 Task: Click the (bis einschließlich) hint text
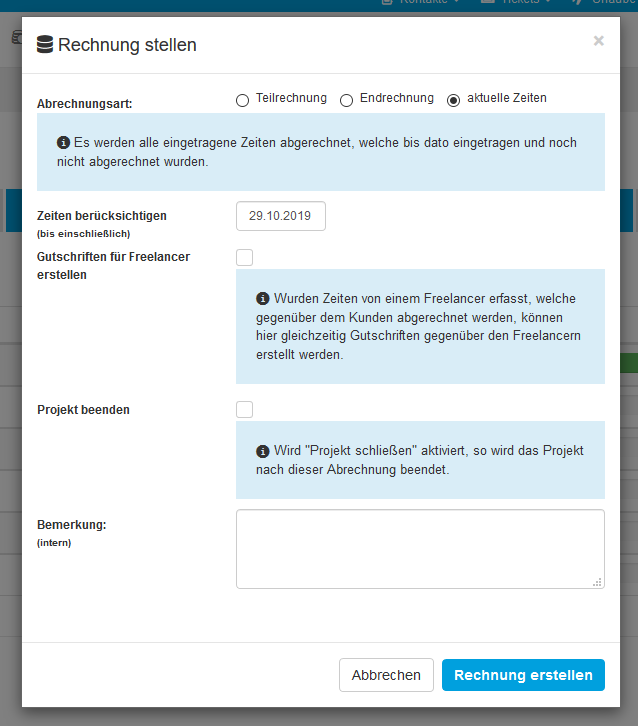point(84,234)
